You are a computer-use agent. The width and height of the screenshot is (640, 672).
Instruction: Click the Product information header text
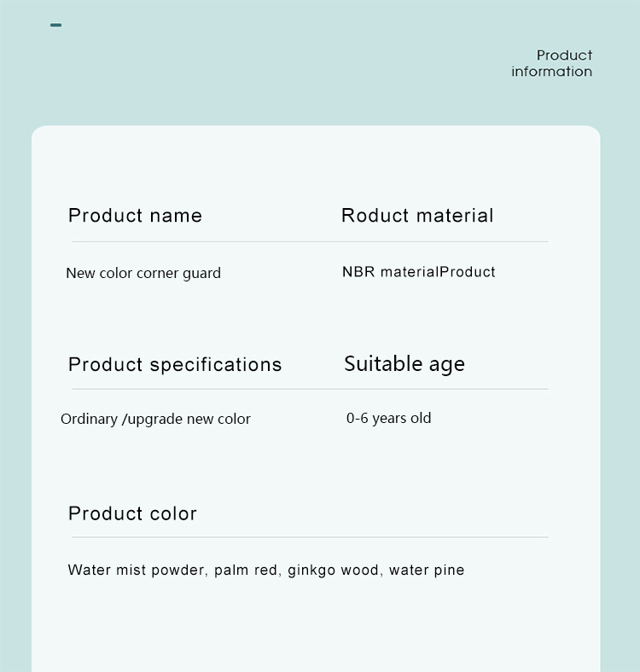click(x=551, y=63)
